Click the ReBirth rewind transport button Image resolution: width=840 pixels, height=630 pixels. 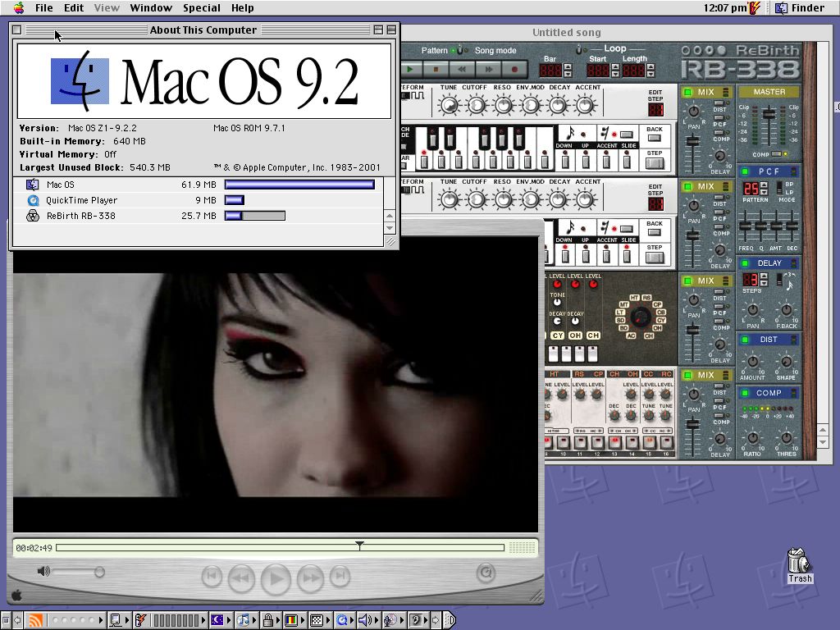click(x=462, y=69)
